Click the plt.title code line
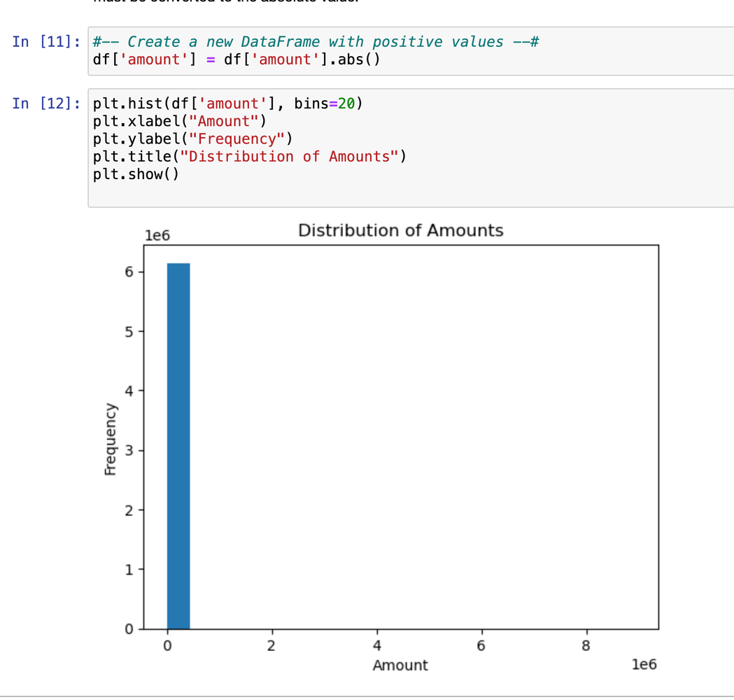The image size is (734, 700). [x=249, y=156]
